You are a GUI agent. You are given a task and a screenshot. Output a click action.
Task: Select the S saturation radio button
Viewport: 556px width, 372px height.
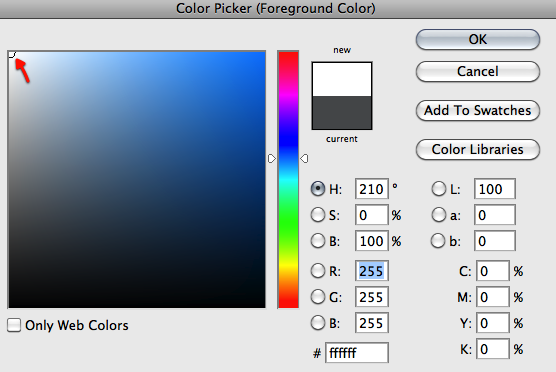tap(318, 215)
